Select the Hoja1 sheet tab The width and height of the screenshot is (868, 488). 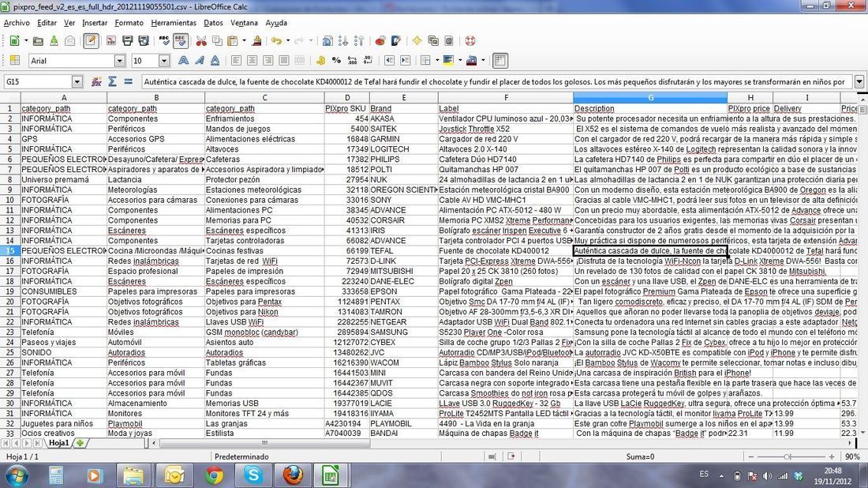[58, 443]
